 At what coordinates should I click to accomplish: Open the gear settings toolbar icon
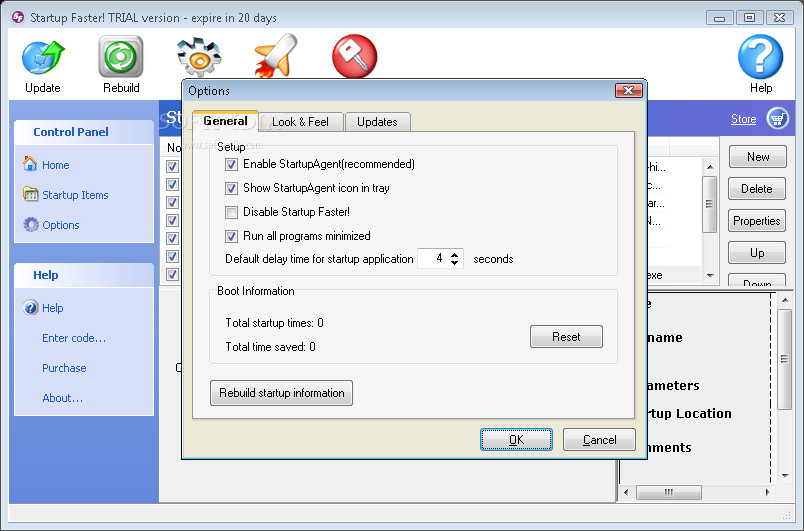pyautogui.click(x=199, y=57)
